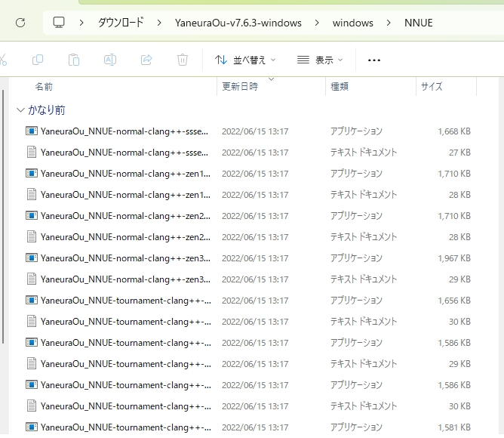Collapse the かなり前 group
The height and width of the screenshot is (438, 504).
(20, 110)
